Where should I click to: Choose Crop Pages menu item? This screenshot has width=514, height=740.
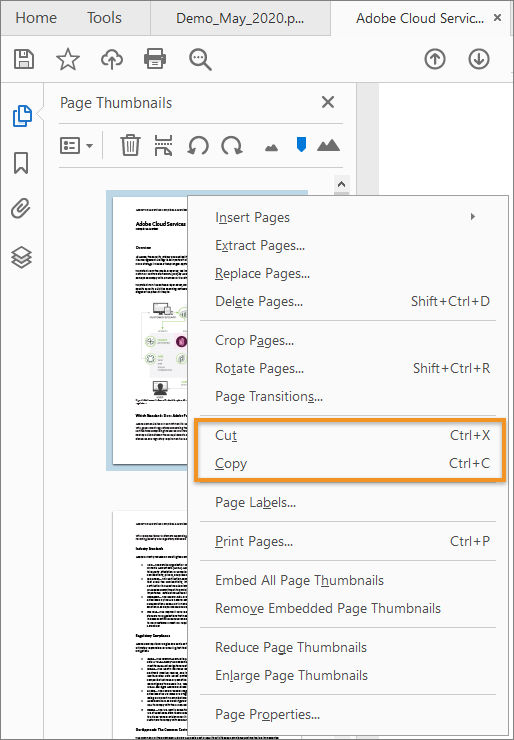(348, 340)
